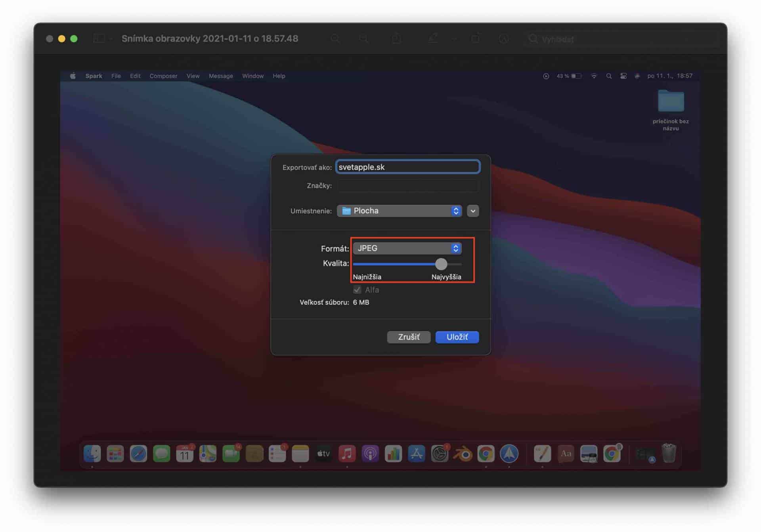Click the Kvalita slider handle
The image size is (761, 532).
(x=441, y=264)
